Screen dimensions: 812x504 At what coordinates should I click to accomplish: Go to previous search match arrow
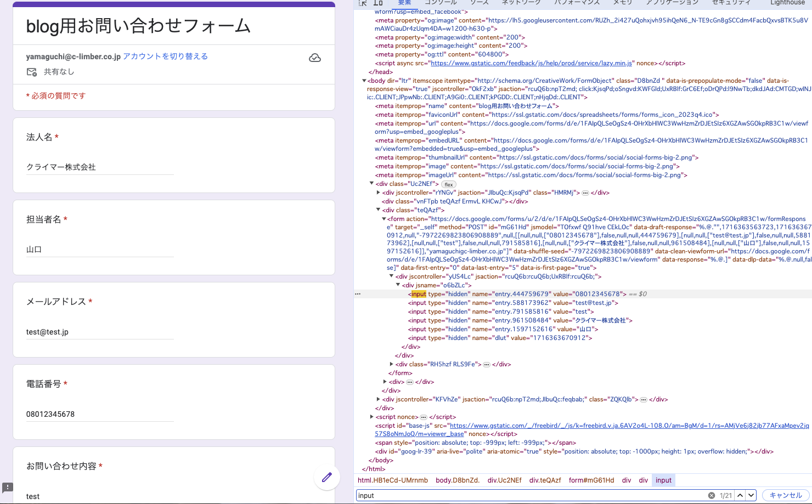(740, 495)
